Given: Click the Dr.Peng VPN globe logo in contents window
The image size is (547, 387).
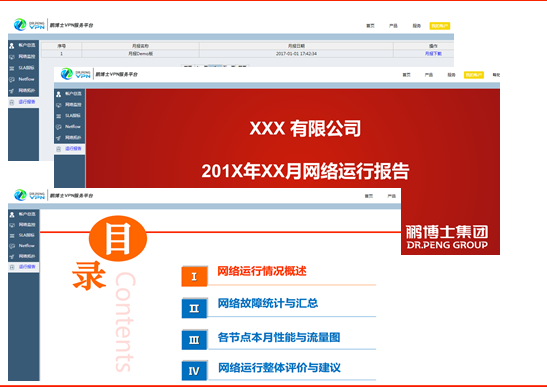Looking at the screenshot, I should pos(20,195).
